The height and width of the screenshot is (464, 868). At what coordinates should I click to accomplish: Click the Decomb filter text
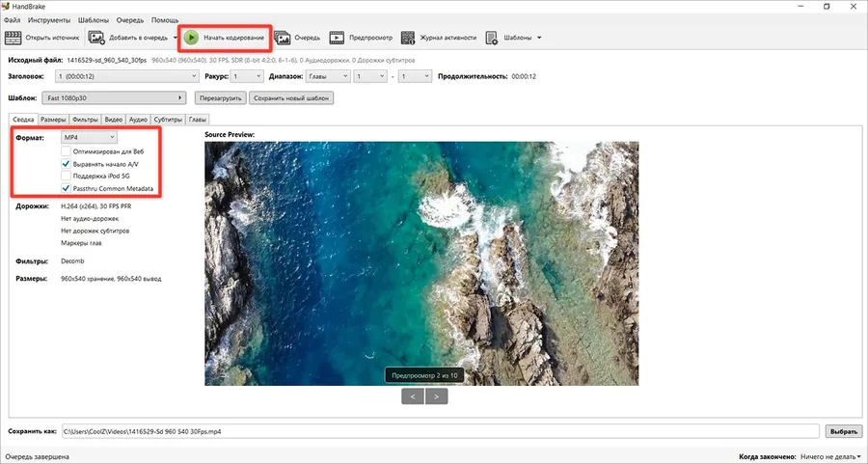click(x=72, y=260)
